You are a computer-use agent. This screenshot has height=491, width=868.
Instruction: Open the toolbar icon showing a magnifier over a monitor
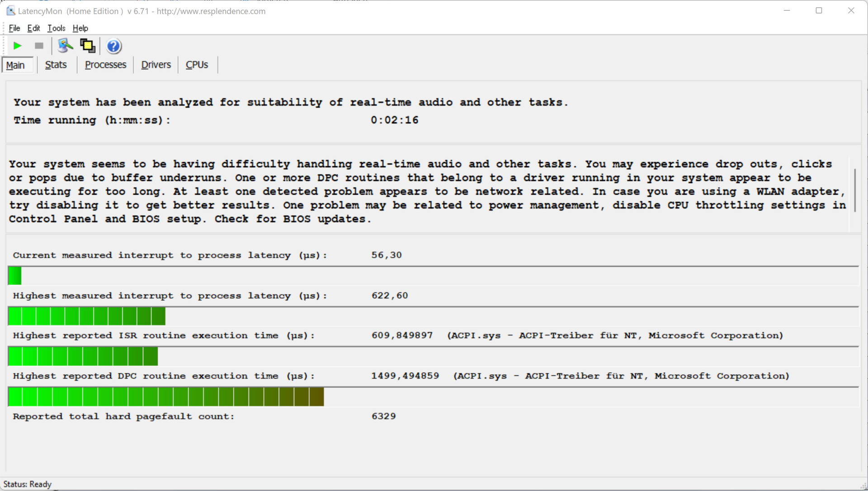(x=65, y=46)
